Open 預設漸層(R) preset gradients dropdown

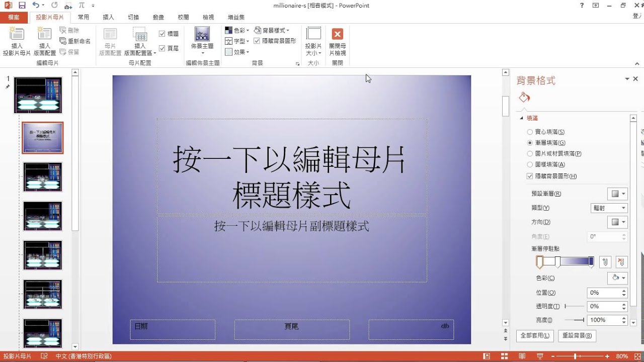pos(617,194)
